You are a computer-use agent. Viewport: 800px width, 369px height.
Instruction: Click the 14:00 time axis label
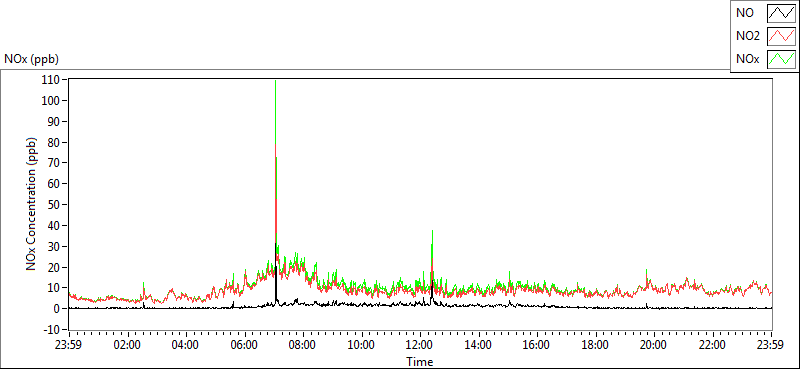coord(479,345)
